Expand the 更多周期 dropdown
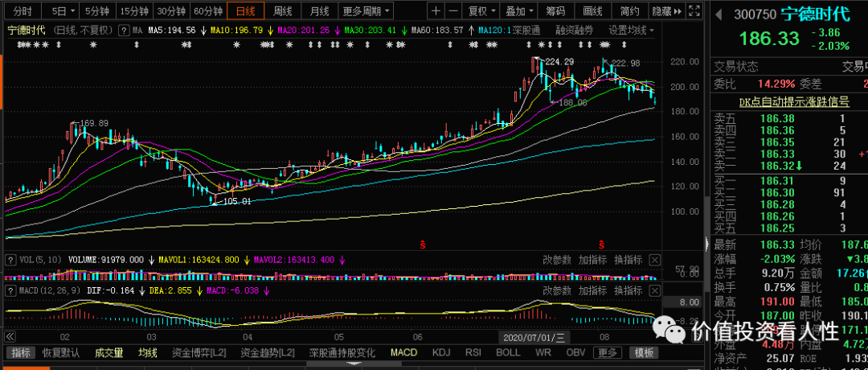868x370 pixels. [x=365, y=10]
